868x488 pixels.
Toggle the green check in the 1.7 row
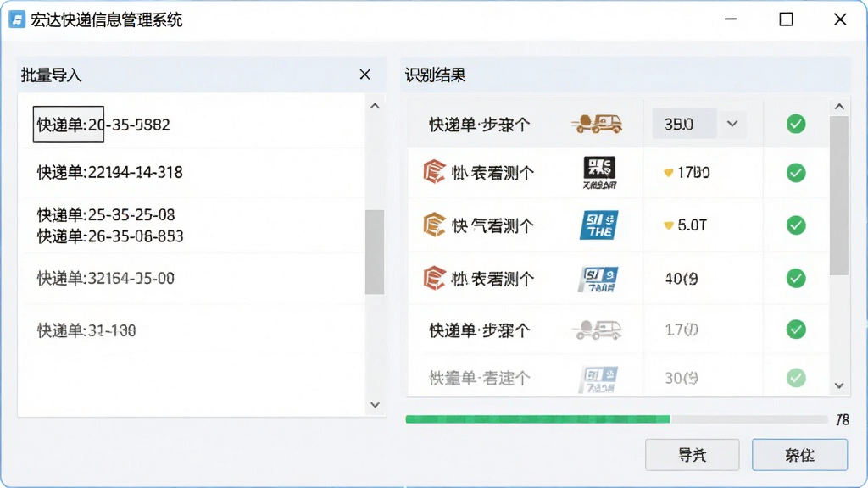(x=796, y=330)
